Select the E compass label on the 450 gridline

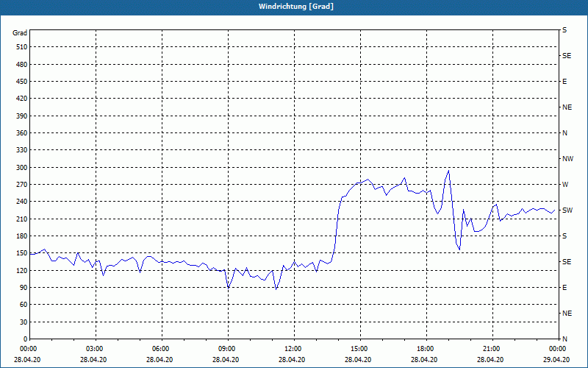(x=564, y=82)
